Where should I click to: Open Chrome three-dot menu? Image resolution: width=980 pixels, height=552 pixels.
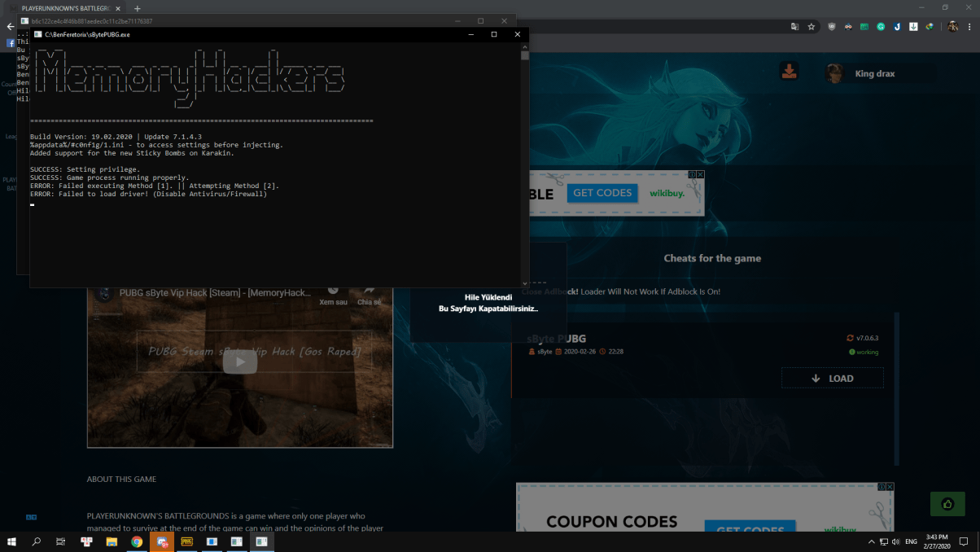click(969, 27)
